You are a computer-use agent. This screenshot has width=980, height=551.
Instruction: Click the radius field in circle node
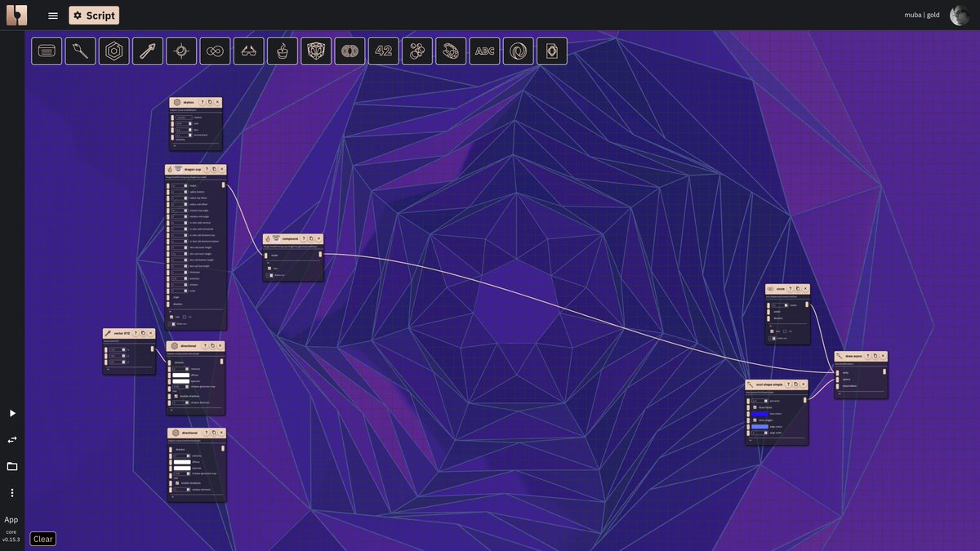[x=779, y=305]
